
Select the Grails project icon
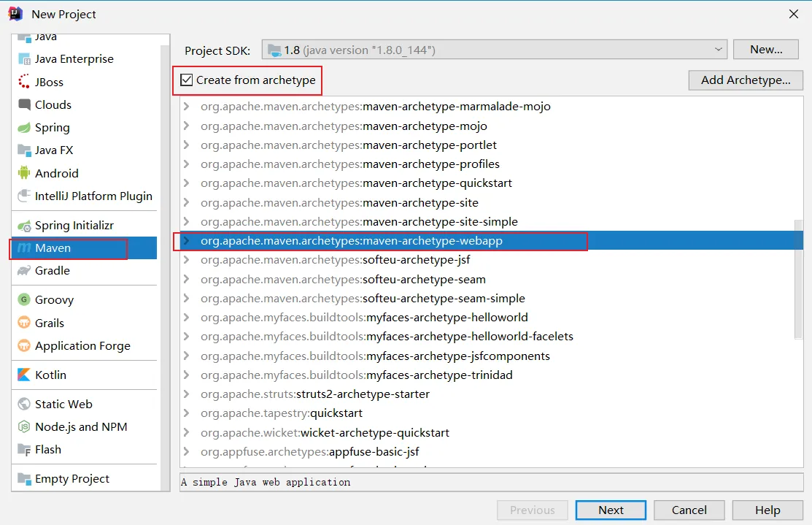pyautogui.click(x=24, y=323)
